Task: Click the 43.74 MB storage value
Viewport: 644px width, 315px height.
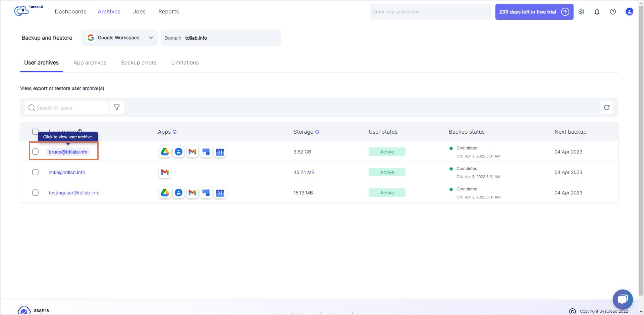Action: click(304, 172)
